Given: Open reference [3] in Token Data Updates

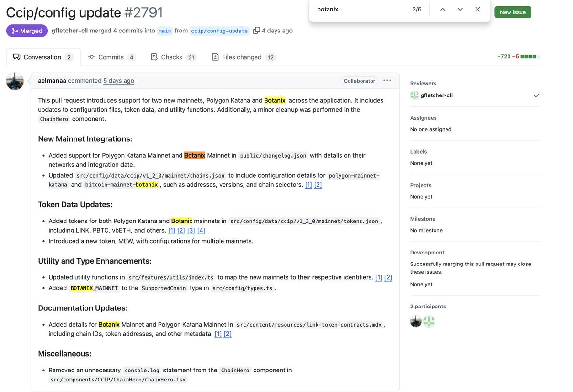Looking at the screenshot, I should click(x=191, y=230).
